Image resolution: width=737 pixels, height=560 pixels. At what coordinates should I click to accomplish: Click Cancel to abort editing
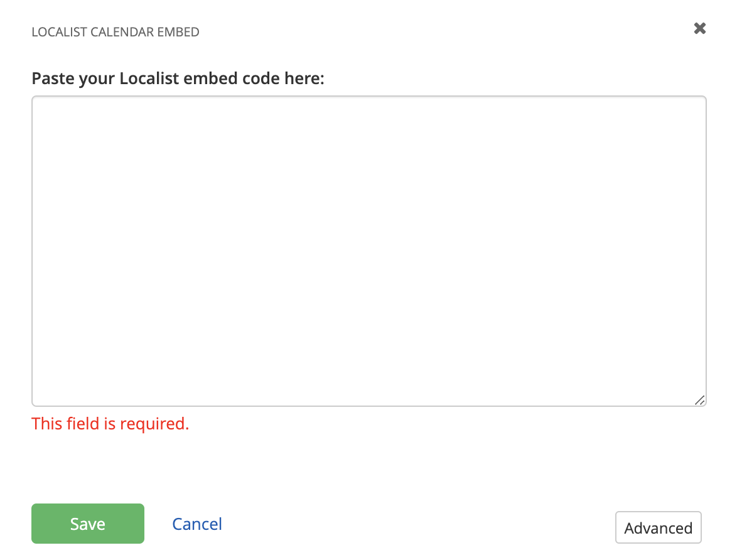tap(197, 524)
